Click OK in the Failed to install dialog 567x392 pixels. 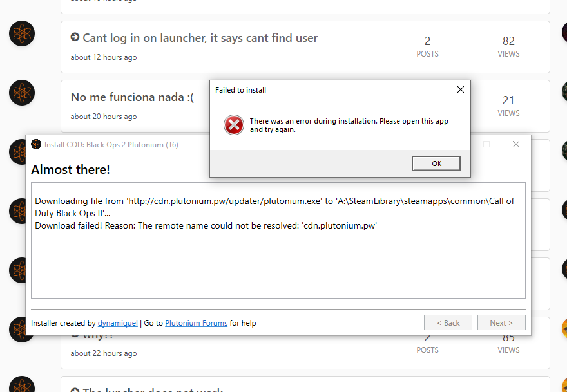point(436,163)
